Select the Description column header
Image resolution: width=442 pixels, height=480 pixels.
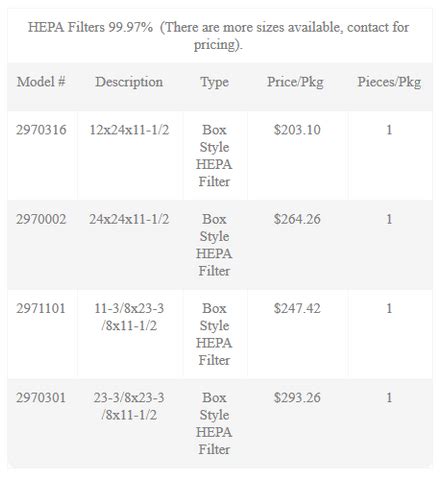[x=129, y=82]
